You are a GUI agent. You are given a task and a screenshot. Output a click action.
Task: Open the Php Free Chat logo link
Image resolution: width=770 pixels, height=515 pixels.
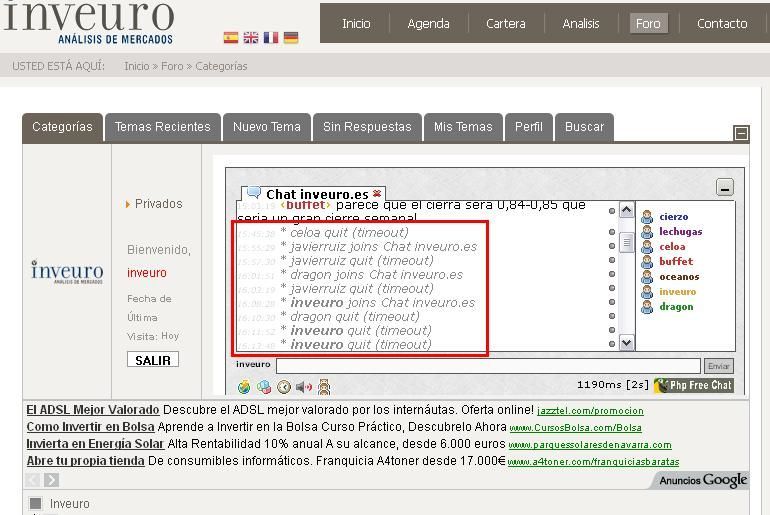click(x=694, y=385)
